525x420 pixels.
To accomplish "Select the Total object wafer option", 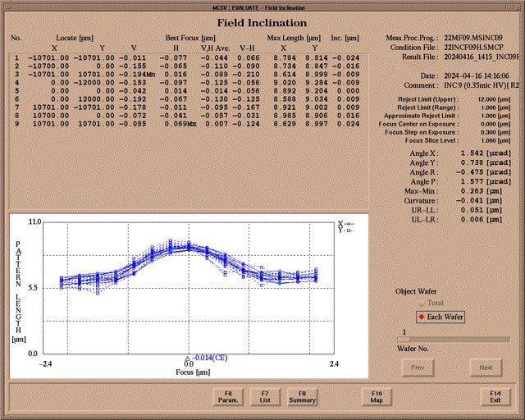I will 430,304.
